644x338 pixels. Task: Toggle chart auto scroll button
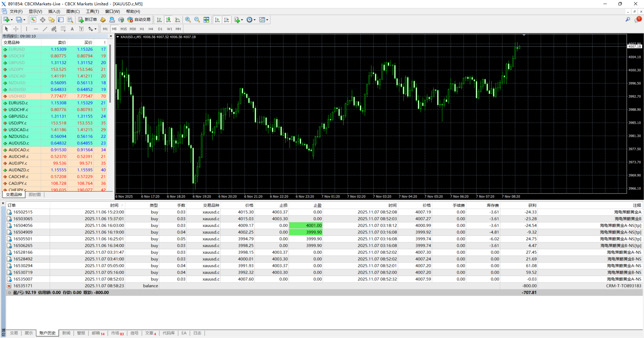(217, 20)
